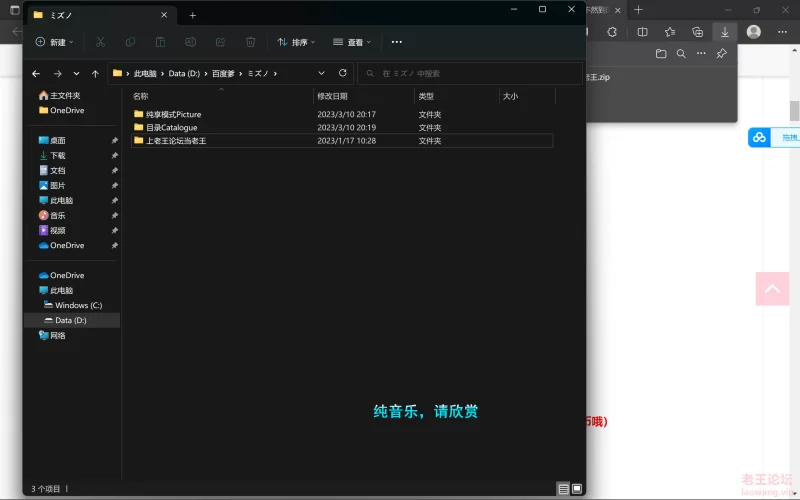Open the See more (...) toolbar menu

pyautogui.click(x=397, y=42)
